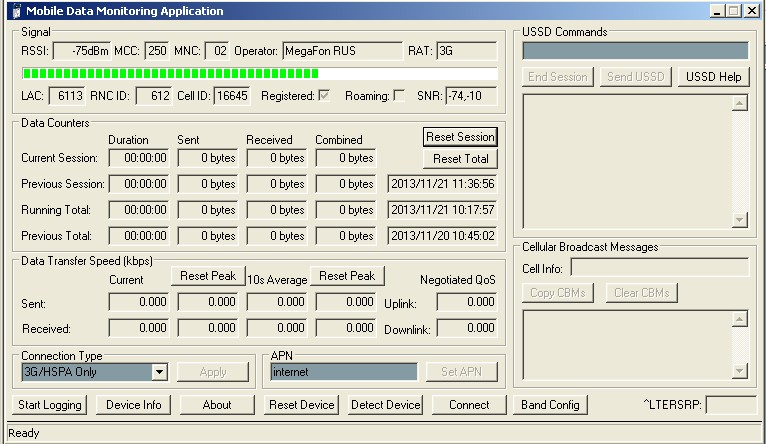Click Detect Device button
The image size is (766, 444).
pyautogui.click(x=385, y=405)
